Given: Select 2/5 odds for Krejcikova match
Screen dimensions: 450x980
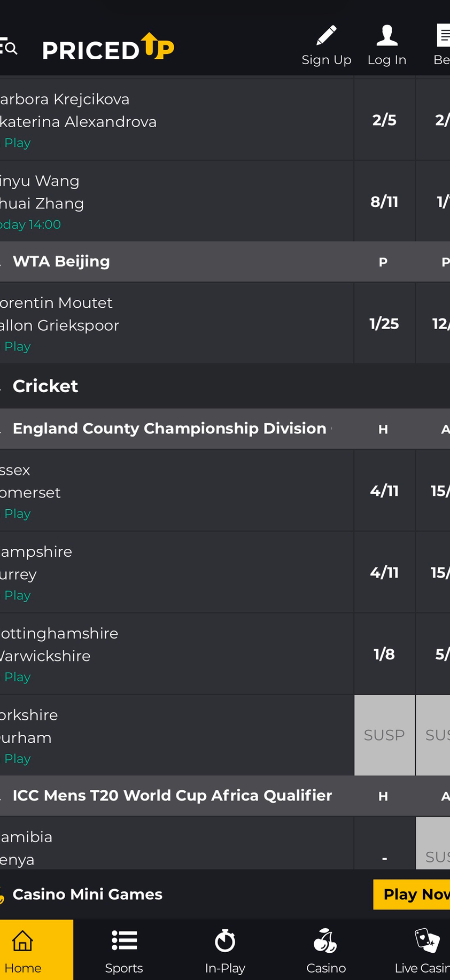Looking at the screenshot, I should [x=384, y=120].
